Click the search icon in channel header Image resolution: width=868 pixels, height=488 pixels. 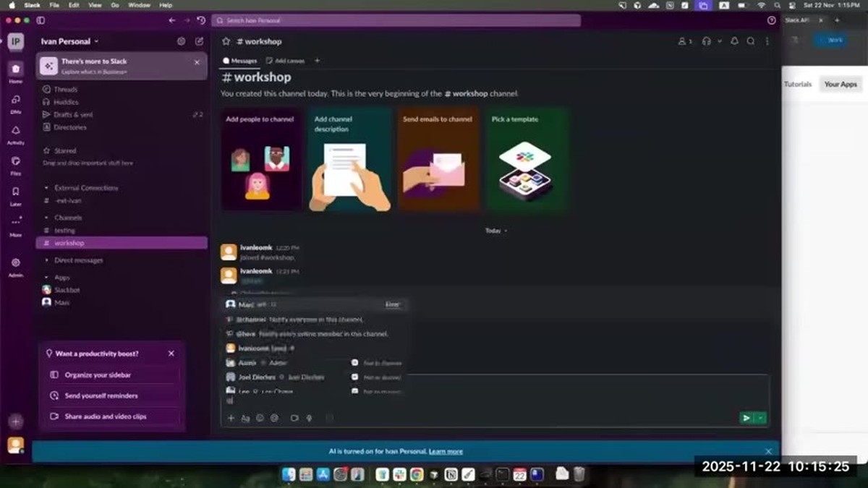click(751, 41)
